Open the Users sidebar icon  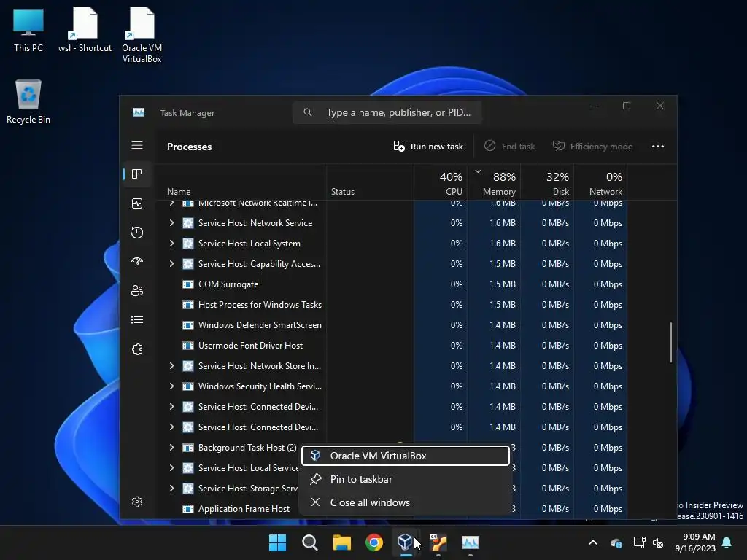coord(137,290)
